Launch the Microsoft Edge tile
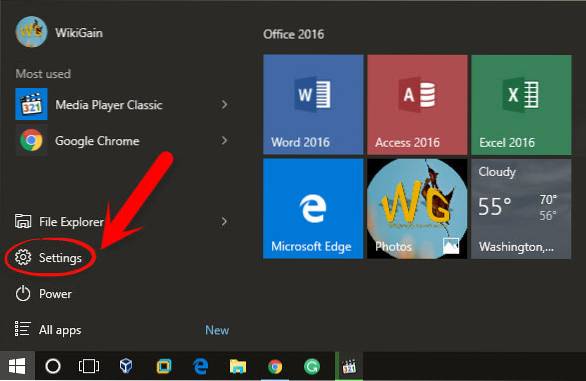Viewport: 586px width, 381px height. (313, 209)
